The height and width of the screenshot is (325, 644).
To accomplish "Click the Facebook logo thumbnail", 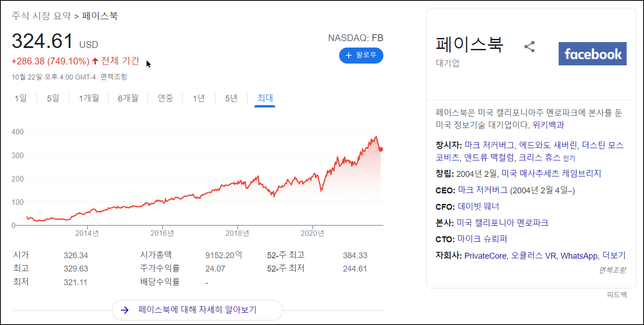I will (x=592, y=54).
